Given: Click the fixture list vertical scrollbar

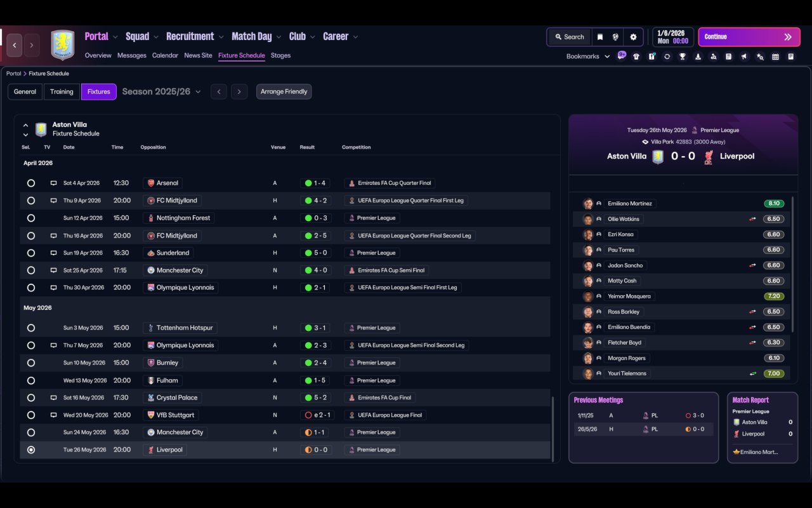Looking at the screenshot, I should [553, 429].
